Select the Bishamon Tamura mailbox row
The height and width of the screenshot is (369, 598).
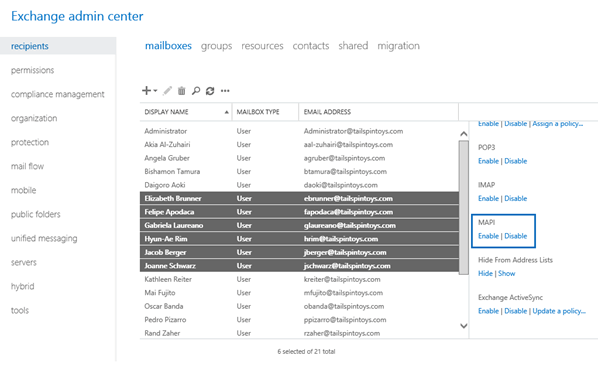(299, 172)
